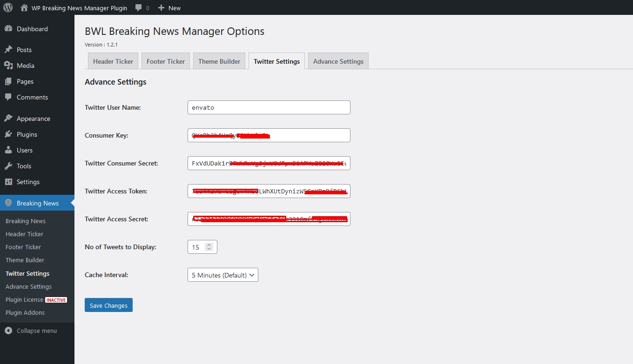
Task: Click the Twitter User Name field
Action: [x=269, y=107]
